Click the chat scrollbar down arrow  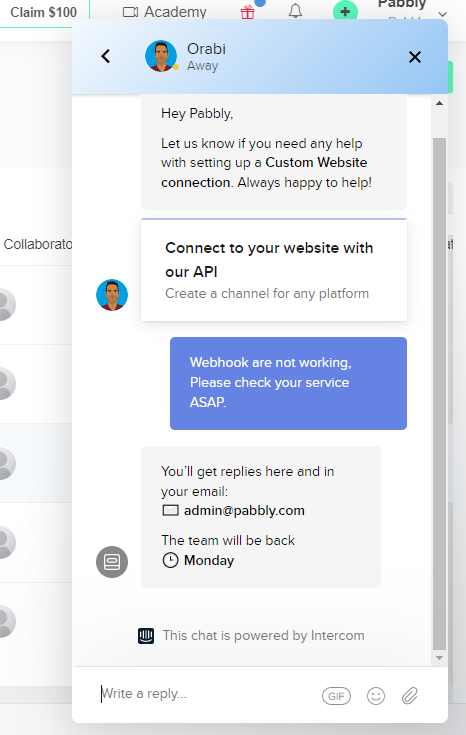point(439,658)
